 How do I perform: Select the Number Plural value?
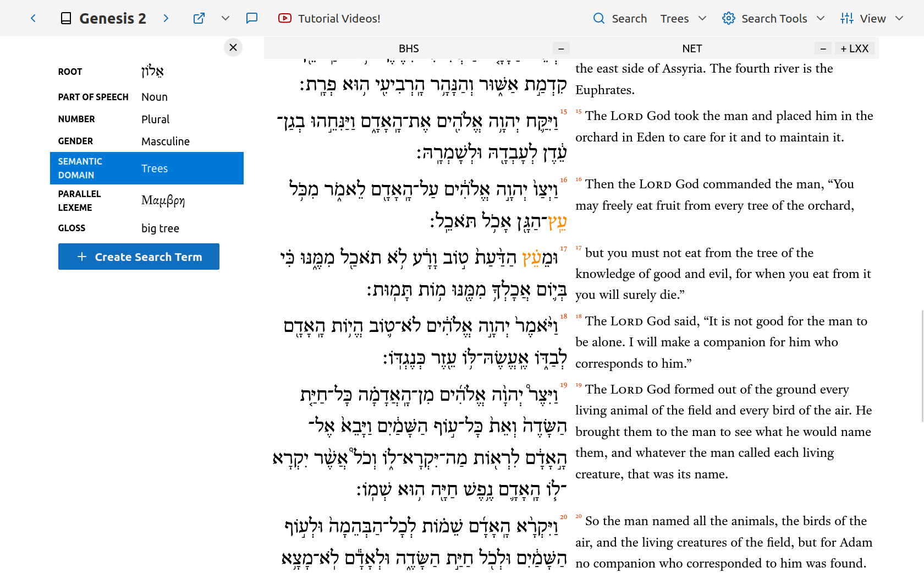coord(155,119)
